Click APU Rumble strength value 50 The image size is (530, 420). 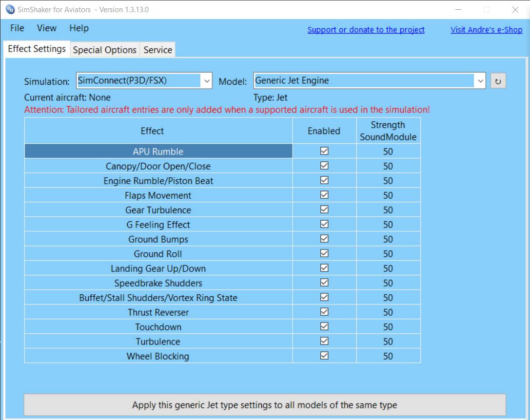[x=388, y=152]
